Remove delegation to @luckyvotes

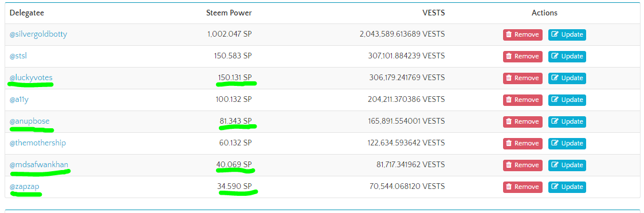[523, 78]
